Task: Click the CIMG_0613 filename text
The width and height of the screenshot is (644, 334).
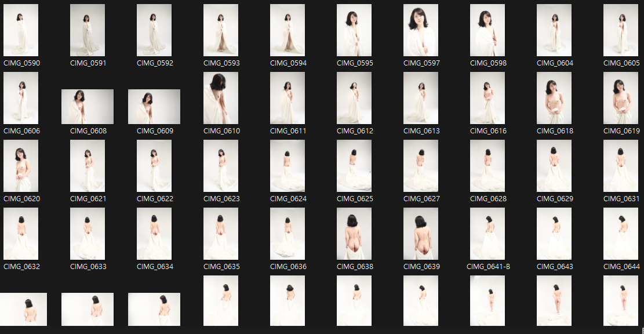Action: pos(421,130)
